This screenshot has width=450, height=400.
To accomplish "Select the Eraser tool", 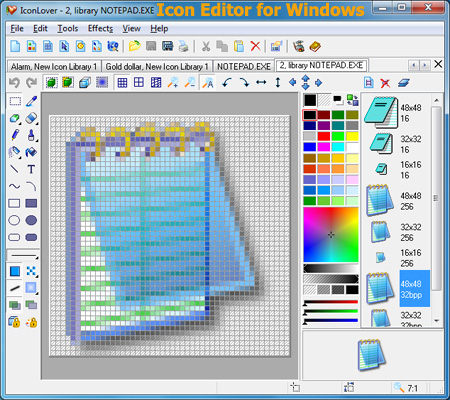I will click(x=31, y=118).
